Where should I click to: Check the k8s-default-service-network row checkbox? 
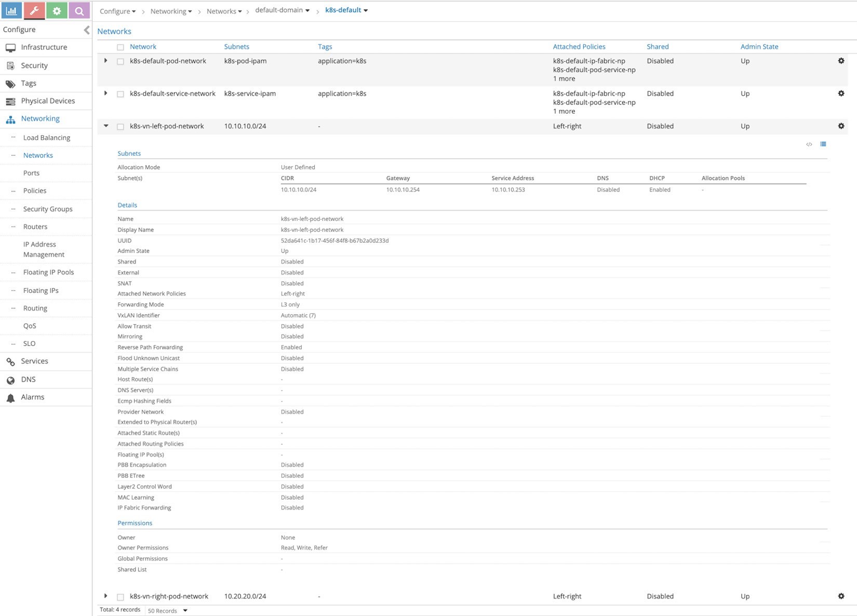coord(120,94)
